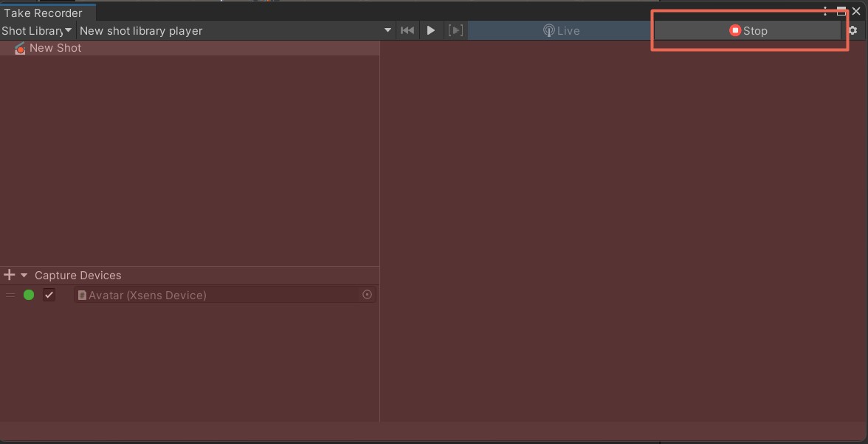
Task: Uncheck the Avatar (Xsens Device) checkbox
Action: (x=49, y=295)
